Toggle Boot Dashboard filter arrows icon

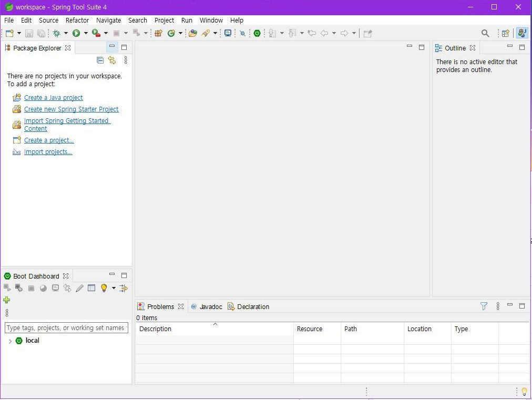point(124,288)
